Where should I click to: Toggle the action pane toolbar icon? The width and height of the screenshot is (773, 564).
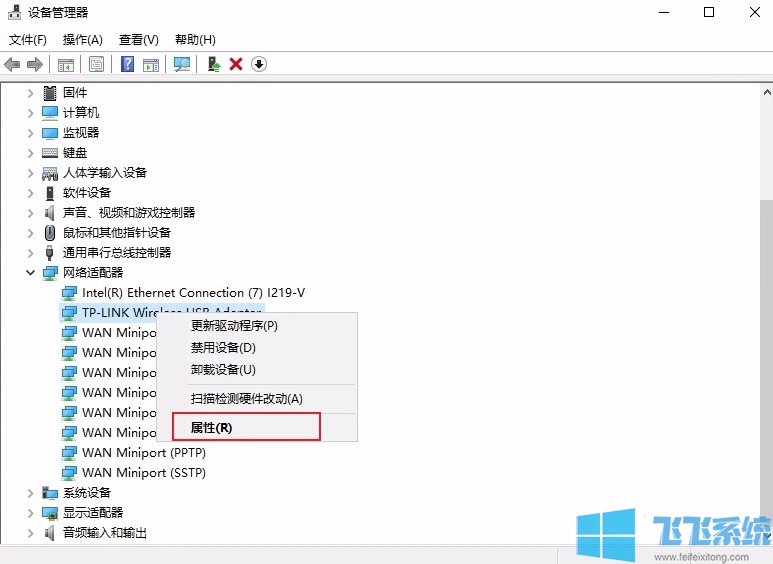(151, 64)
